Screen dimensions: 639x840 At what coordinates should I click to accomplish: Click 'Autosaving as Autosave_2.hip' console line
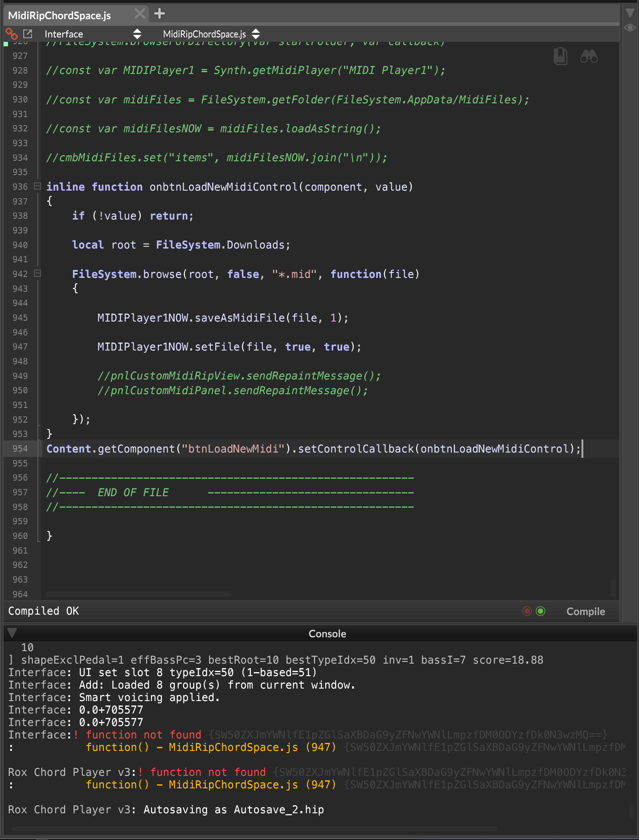click(x=233, y=810)
